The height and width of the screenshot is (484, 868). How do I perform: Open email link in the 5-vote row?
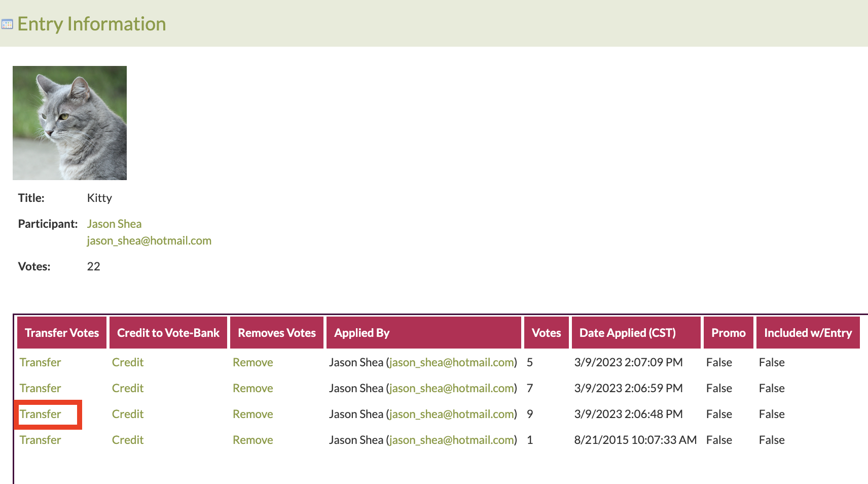pyautogui.click(x=452, y=362)
